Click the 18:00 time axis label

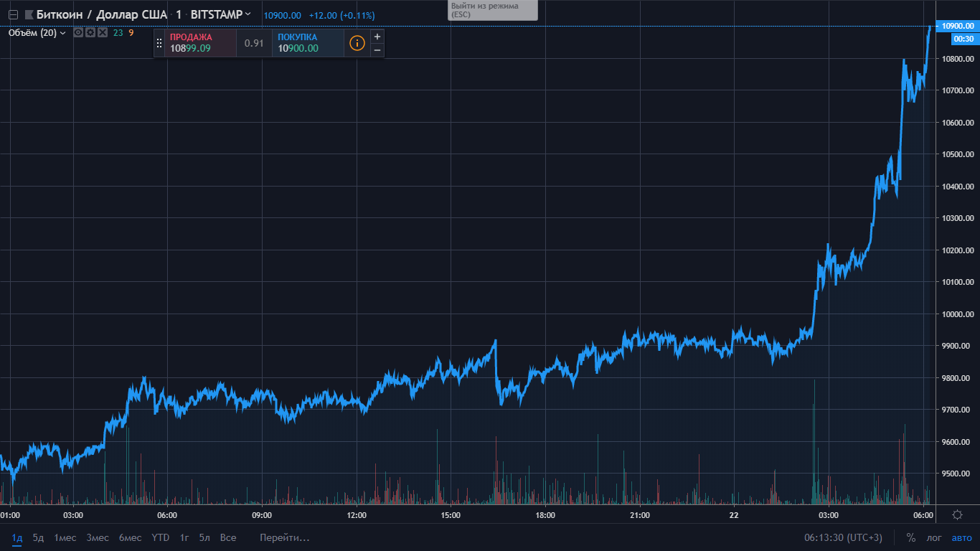pyautogui.click(x=545, y=514)
